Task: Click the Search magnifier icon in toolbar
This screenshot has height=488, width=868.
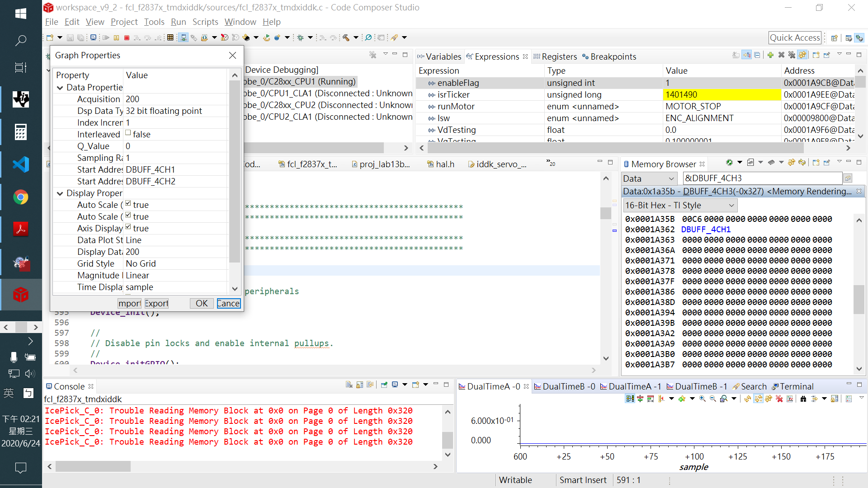Action: pyautogui.click(x=368, y=38)
